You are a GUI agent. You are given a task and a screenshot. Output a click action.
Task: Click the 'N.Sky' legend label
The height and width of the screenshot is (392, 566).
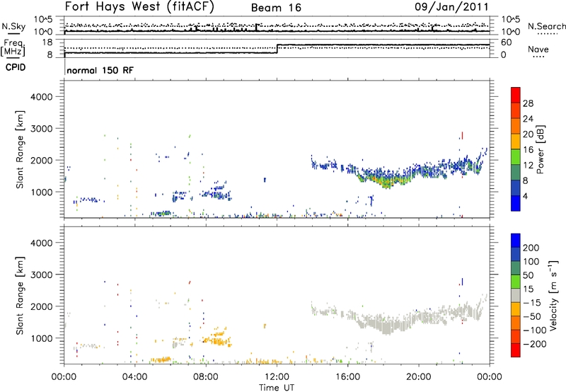tap(13, 27)
